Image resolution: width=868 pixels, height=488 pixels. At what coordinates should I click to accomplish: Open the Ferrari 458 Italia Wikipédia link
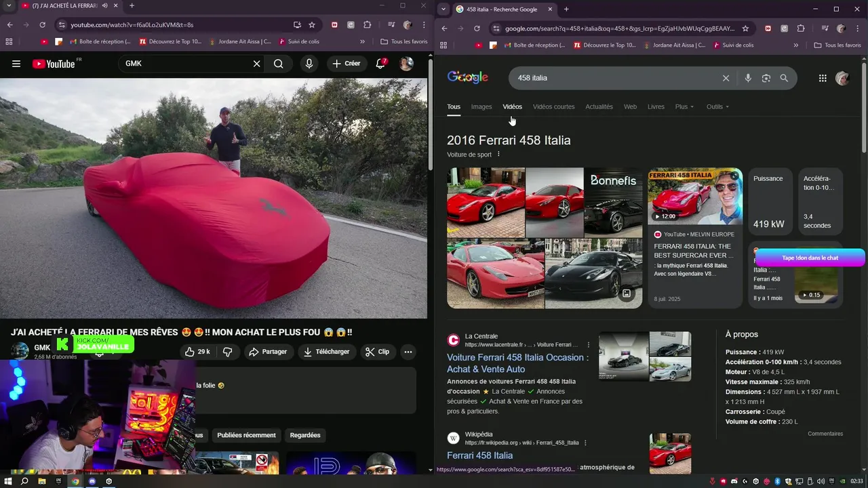[479, 455]
